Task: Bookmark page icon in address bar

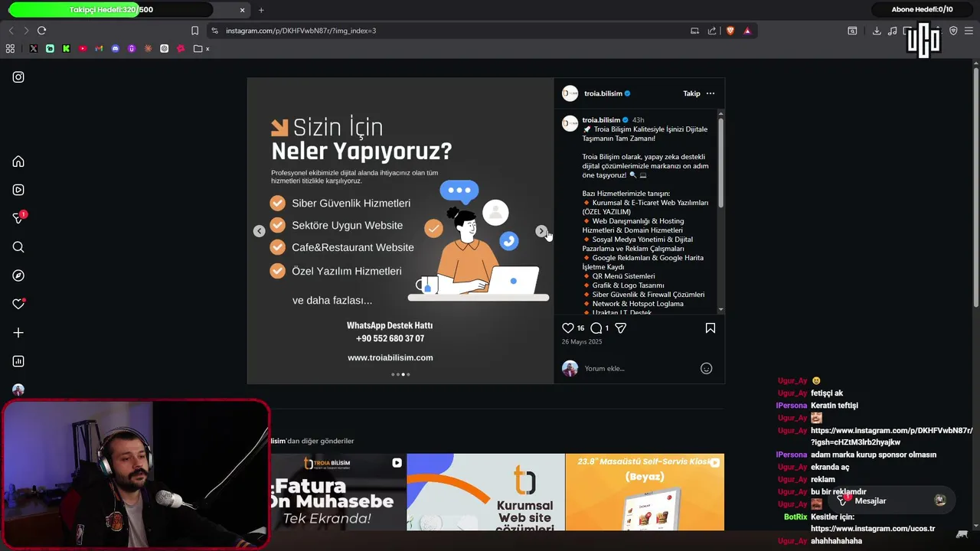Action: tap(194, 31)
